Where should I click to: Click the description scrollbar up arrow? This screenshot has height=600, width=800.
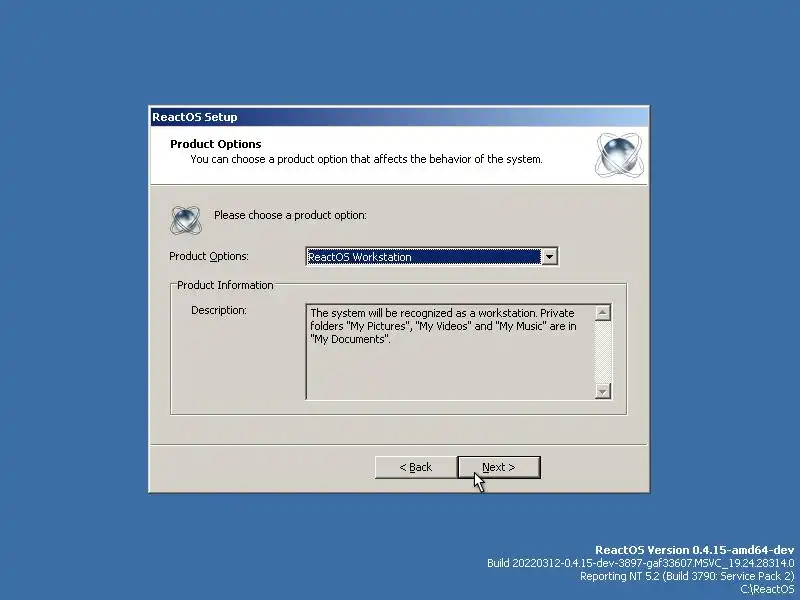(x=603, y=313)
